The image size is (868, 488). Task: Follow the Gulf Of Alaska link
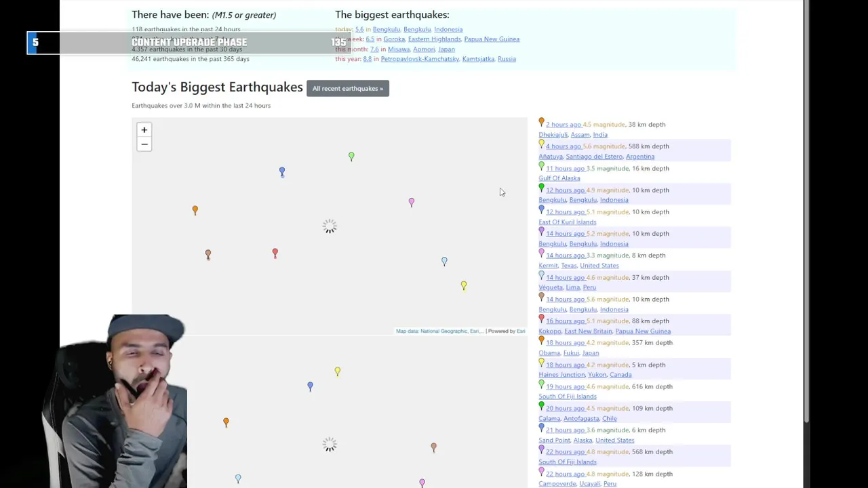559,178
